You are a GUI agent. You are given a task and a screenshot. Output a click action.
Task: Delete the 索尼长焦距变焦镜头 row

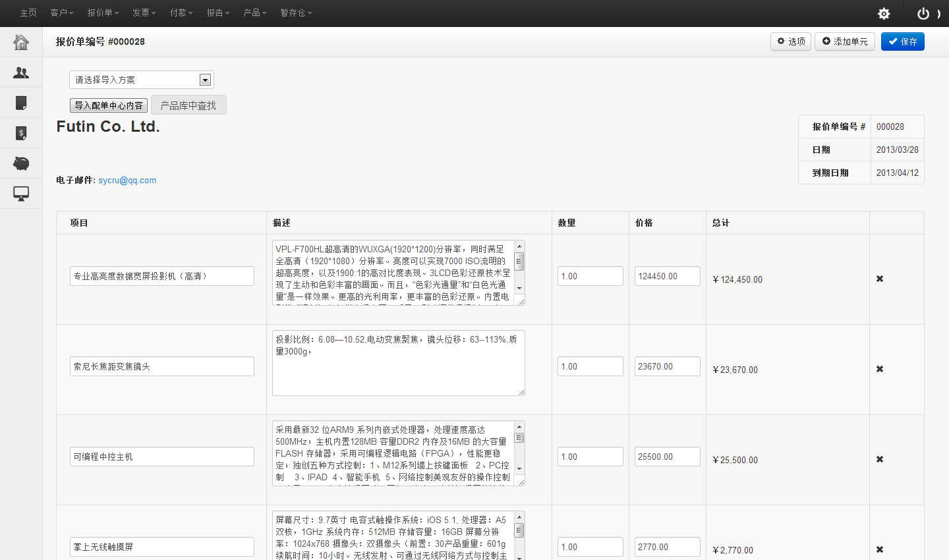pyautogui.click(x=880, y=369)
